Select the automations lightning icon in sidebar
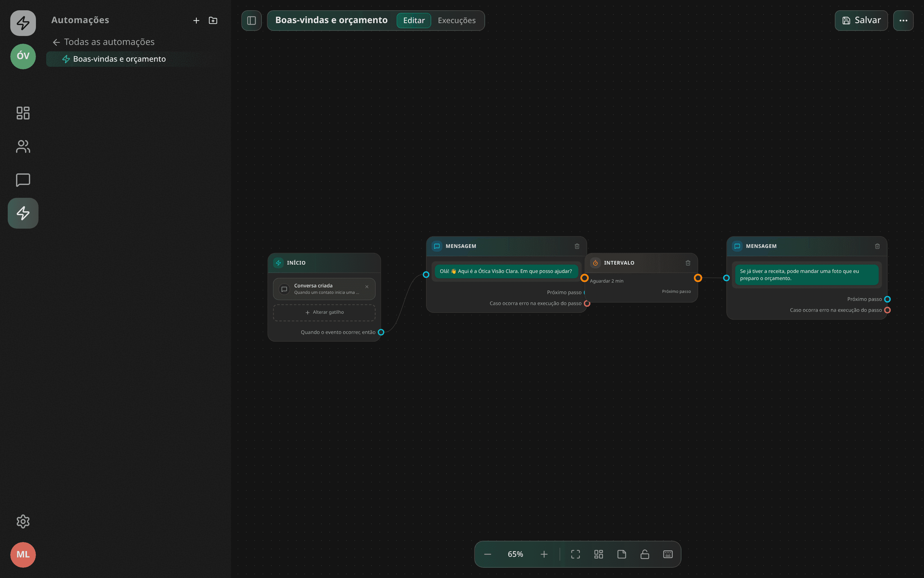924x578 pixels. 23,213
